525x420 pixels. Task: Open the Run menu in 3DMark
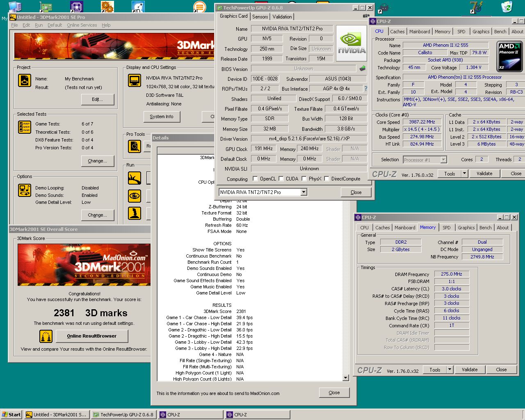[39, 25]
